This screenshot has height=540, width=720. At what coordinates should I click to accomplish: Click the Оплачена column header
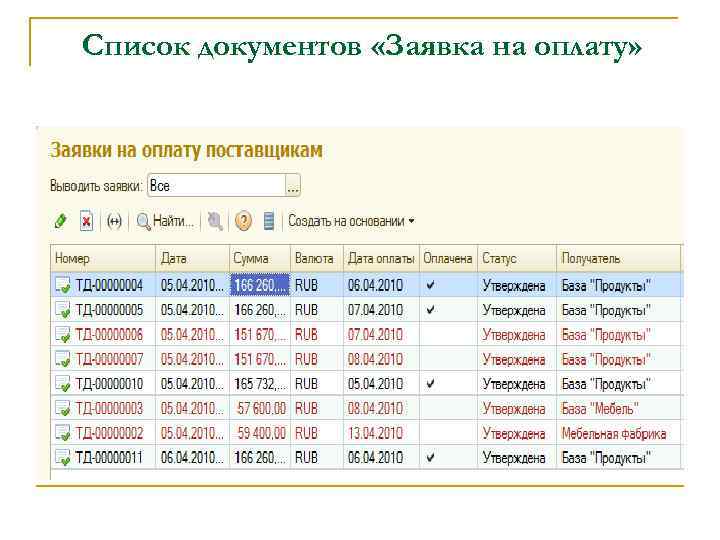(448, 259)
